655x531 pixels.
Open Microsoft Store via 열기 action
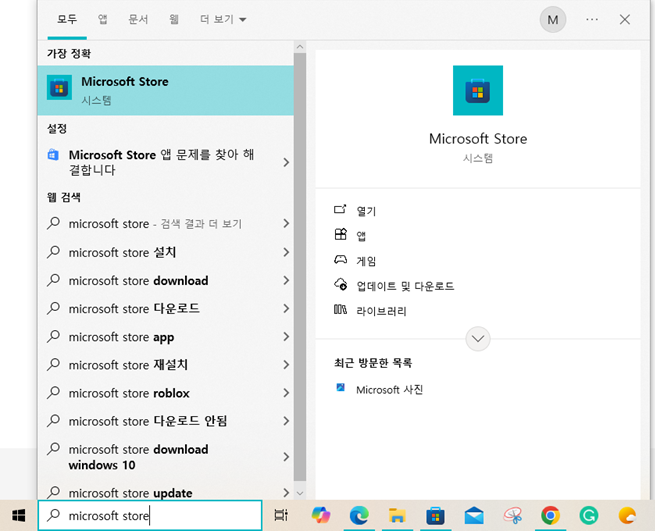click(x=366, y=211)
